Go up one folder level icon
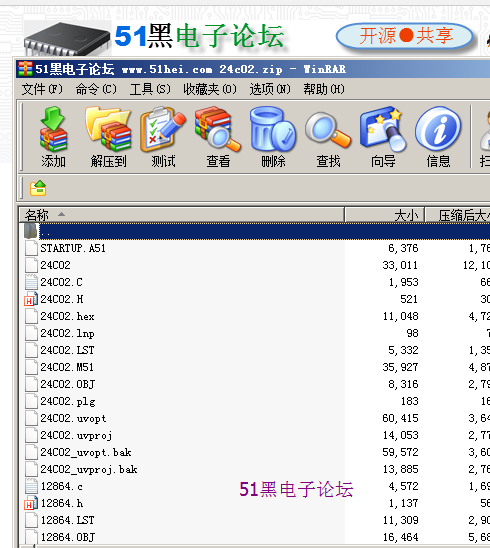Image resolution: width=490 pixels, height=548 pixels. tap(38, 188)
